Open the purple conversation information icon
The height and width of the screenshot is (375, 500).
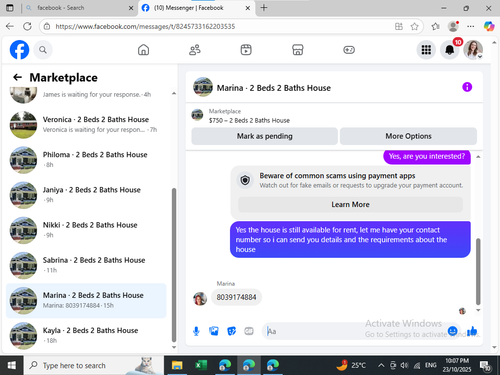tap(467, 87)
